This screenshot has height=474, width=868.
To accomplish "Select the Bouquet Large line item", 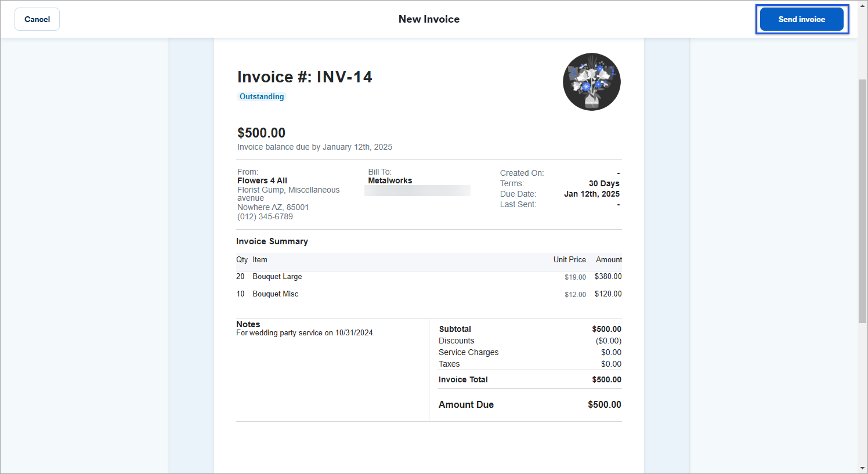I will pos(277,277).
